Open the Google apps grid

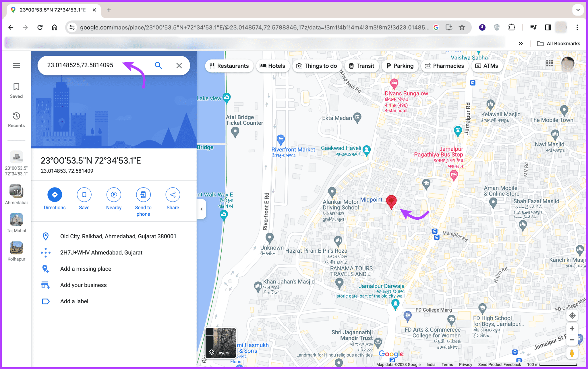(x=550, y=63)
